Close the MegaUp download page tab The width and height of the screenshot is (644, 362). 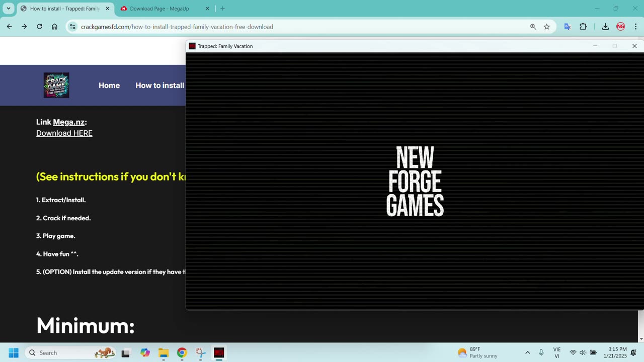click(x=207, y=9)
